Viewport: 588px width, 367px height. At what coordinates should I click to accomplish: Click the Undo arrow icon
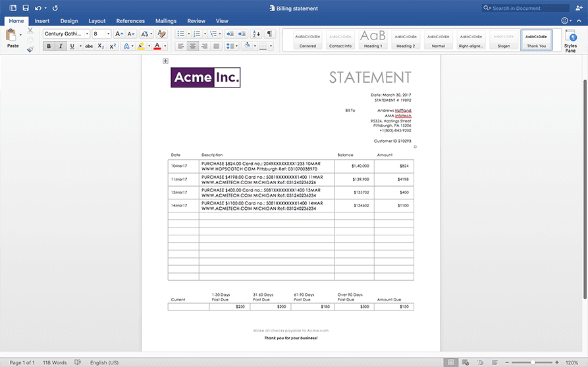tap(38, 8)
